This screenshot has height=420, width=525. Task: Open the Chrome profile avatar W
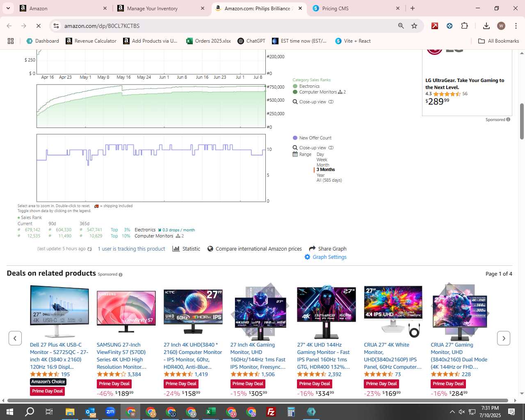tap(501, 26)
